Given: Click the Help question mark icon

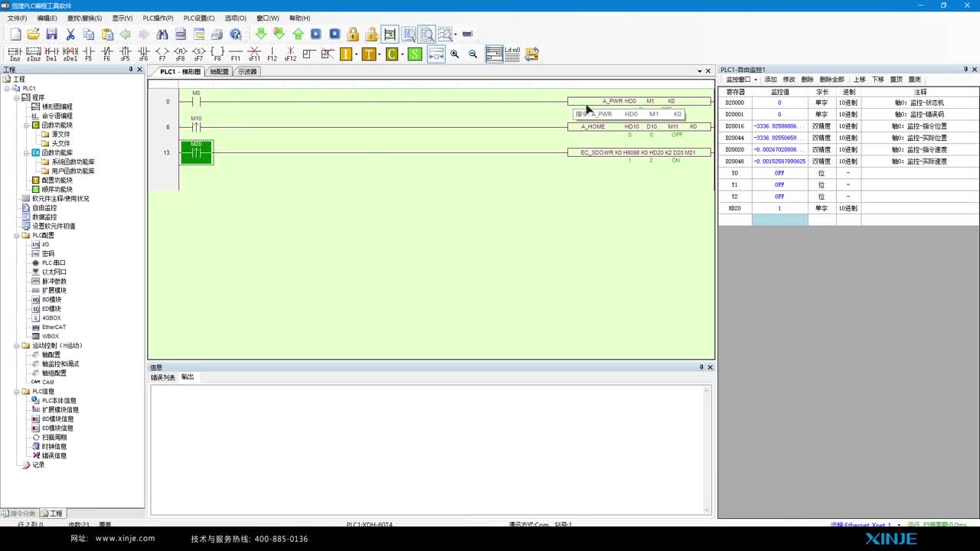Looking at the screenshot, I should 236,34.
